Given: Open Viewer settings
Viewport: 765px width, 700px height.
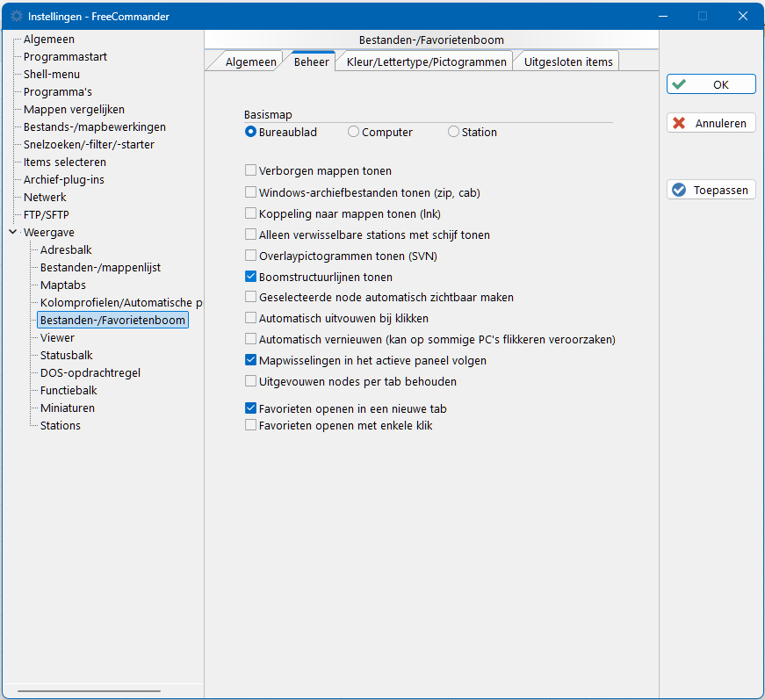Looking at the screenshot, I should click(57, 337).
